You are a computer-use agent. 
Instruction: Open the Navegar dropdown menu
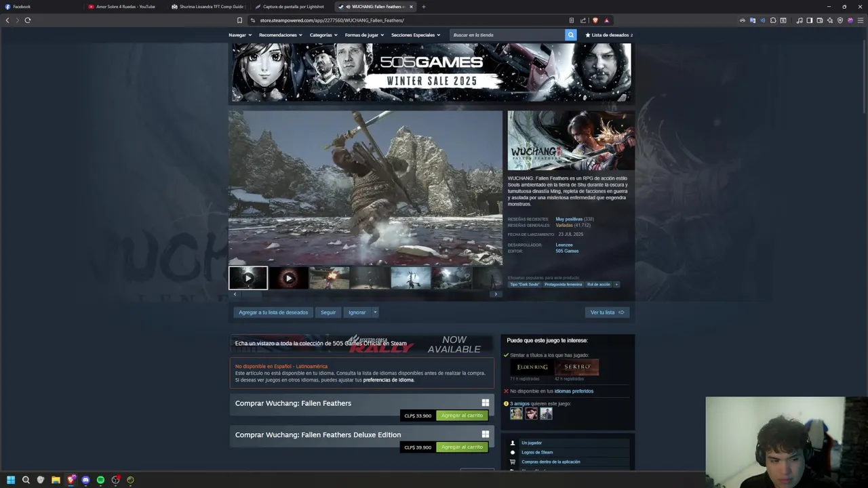[x=240, y=35]
